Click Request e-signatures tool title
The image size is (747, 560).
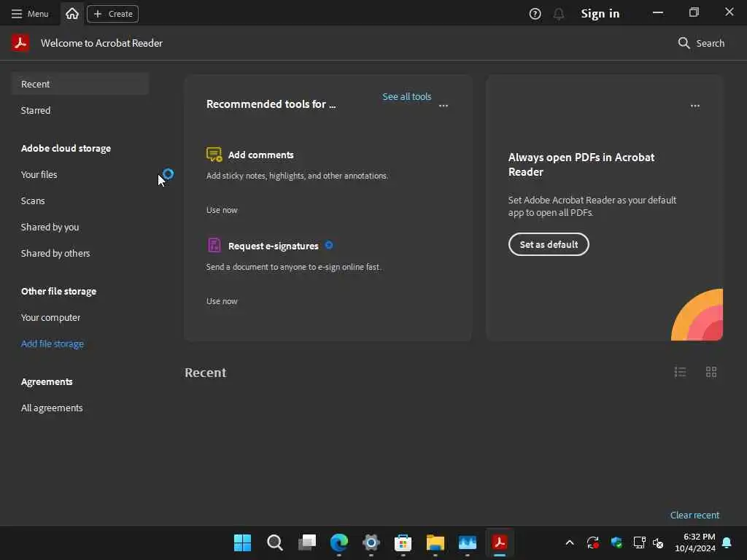273,246
